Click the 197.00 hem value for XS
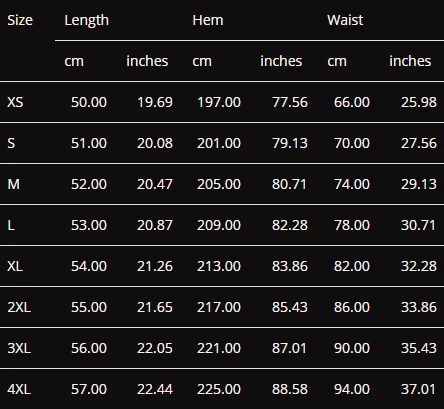The image size is (444, 409). click(219, 102)
